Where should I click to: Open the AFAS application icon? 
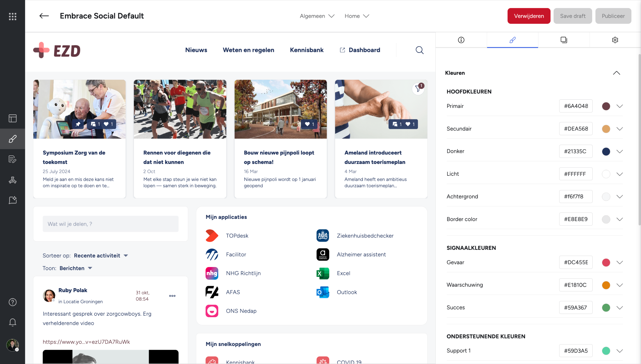point(212,292)
